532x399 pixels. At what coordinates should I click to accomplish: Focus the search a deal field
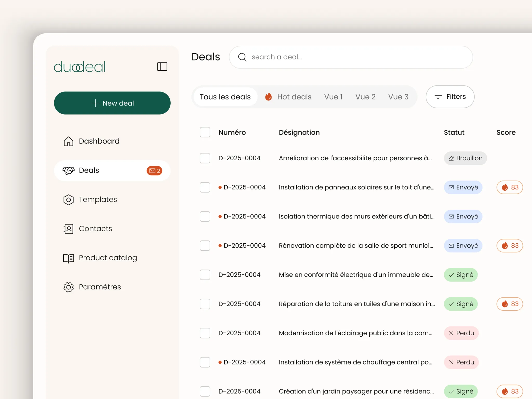(351, 57)
